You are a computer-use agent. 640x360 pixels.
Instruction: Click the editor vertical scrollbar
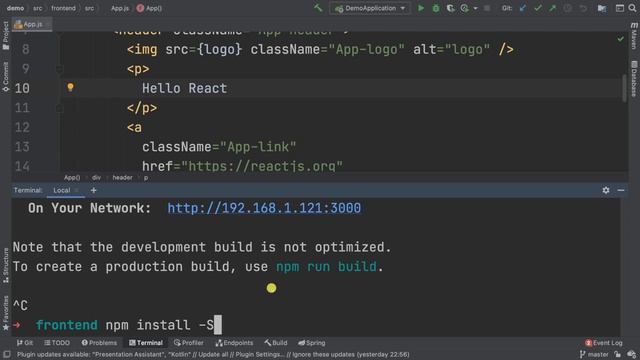[624, 88]
